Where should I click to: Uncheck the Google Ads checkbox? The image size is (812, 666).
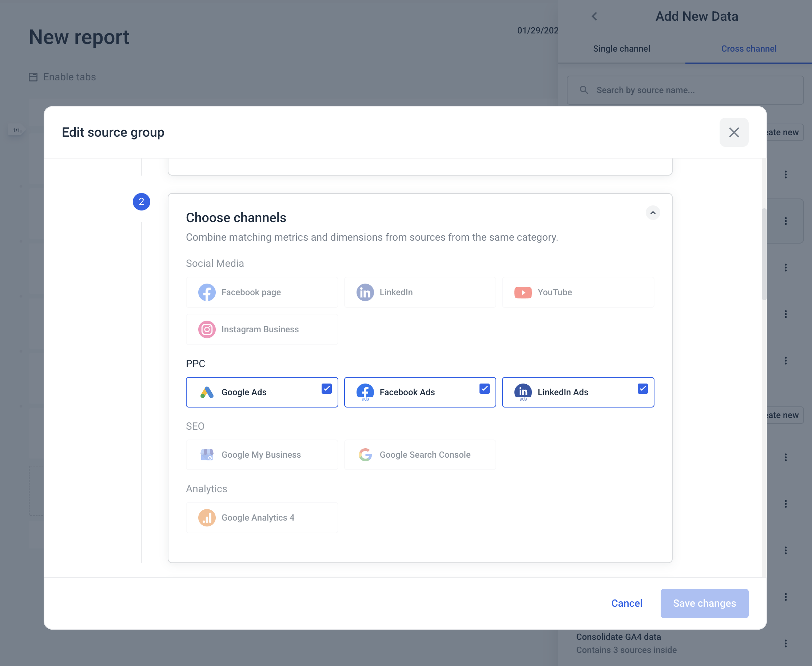pyautogui.click(x=326, y=389)
